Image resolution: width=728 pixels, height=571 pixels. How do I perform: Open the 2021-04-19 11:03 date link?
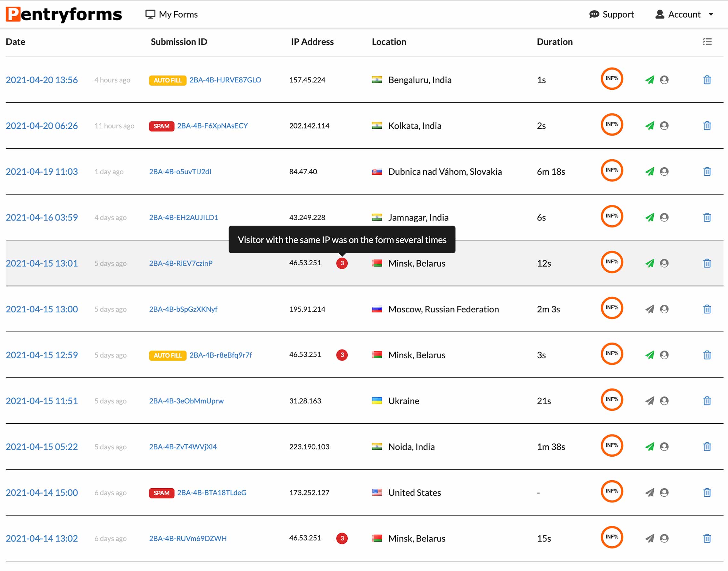coord(42,171)
